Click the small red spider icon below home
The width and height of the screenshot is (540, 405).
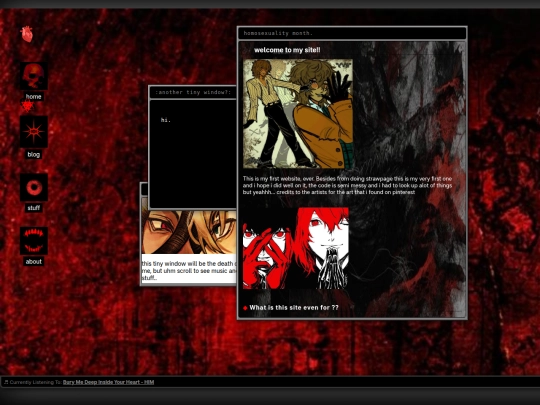[x=27, y=106]
